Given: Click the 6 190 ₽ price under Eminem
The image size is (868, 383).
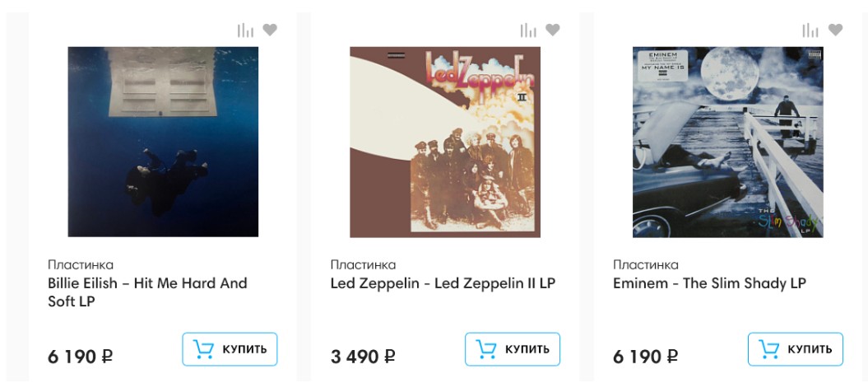Looking at the screenshot, I should pyautogui.click(x=646, y=357).
